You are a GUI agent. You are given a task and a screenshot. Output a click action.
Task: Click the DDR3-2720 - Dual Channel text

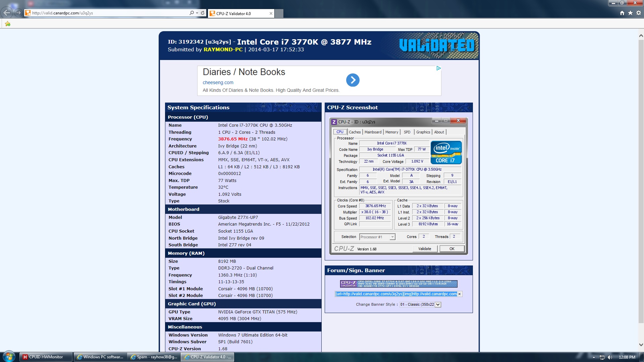click(x=246, y=268)
